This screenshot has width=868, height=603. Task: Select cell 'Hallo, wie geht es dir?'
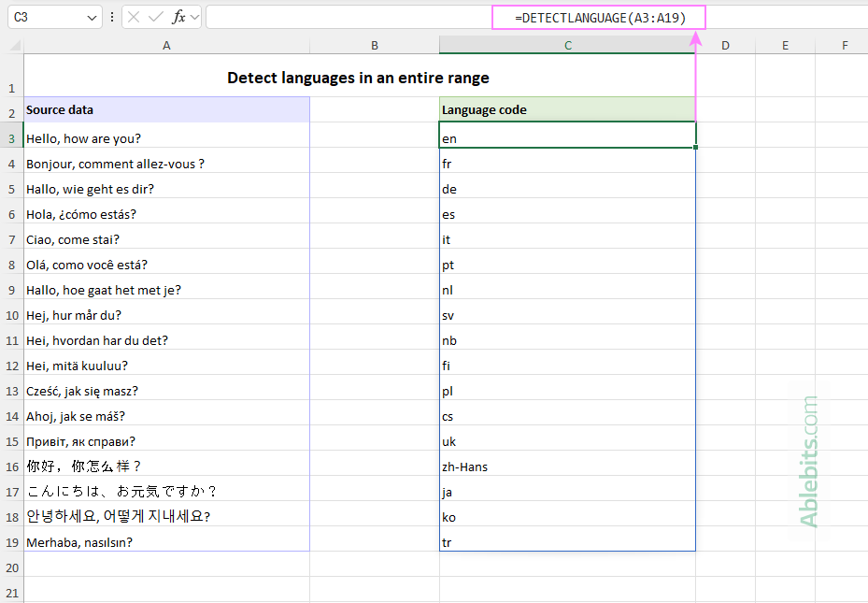(166, 185)
